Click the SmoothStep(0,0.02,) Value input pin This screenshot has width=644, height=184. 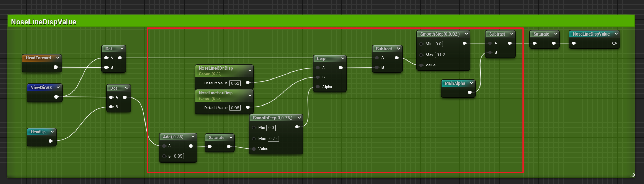pyautogui.click(x=421, y=65)
